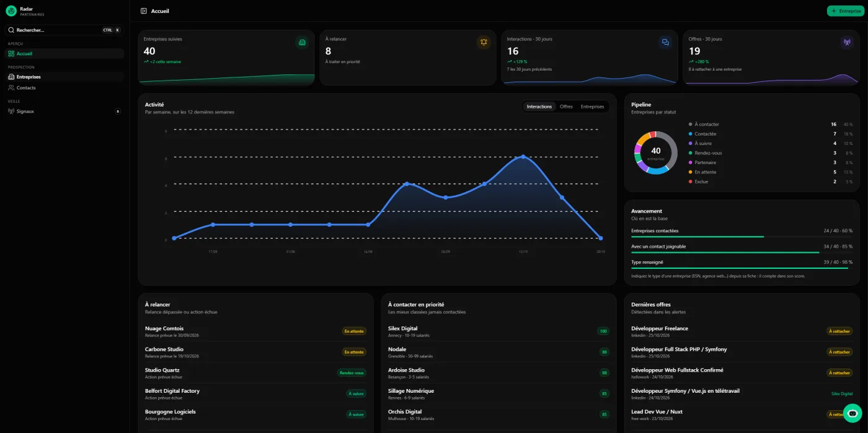Click the bell icon on À relancer card

coord(484,42)
